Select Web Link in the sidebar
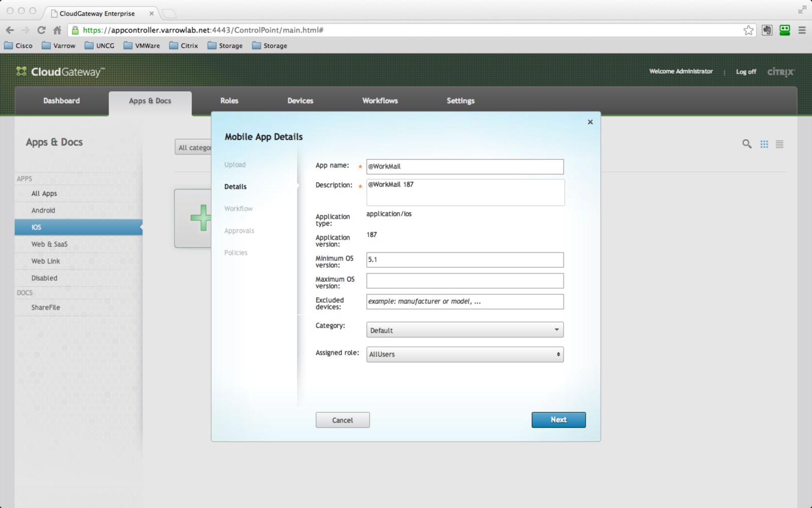 [x=79, y=261]
